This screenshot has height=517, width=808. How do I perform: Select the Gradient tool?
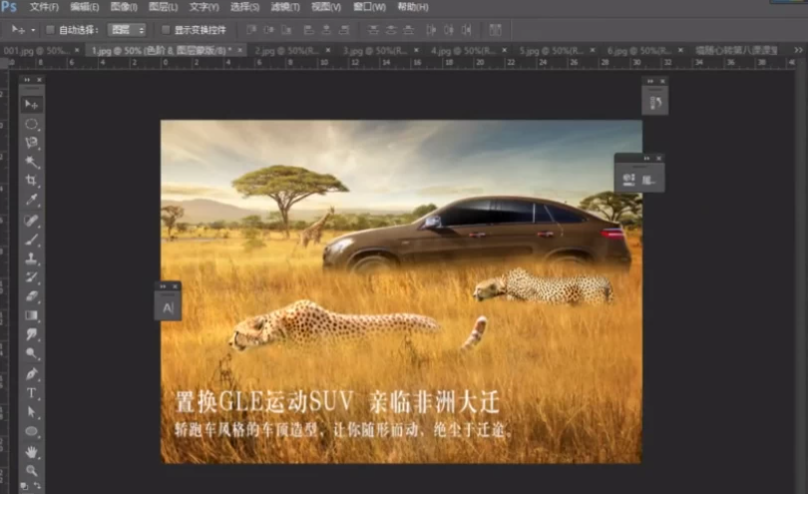tap(31, 315)
